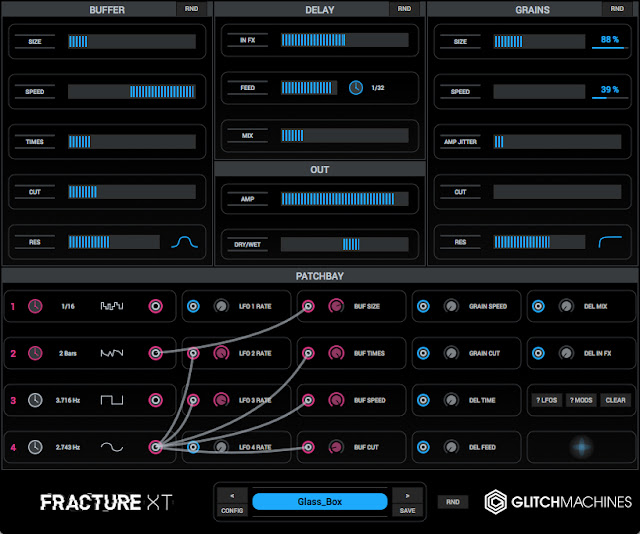Open LFO 1 rate value 1/16

click(68, 306)
